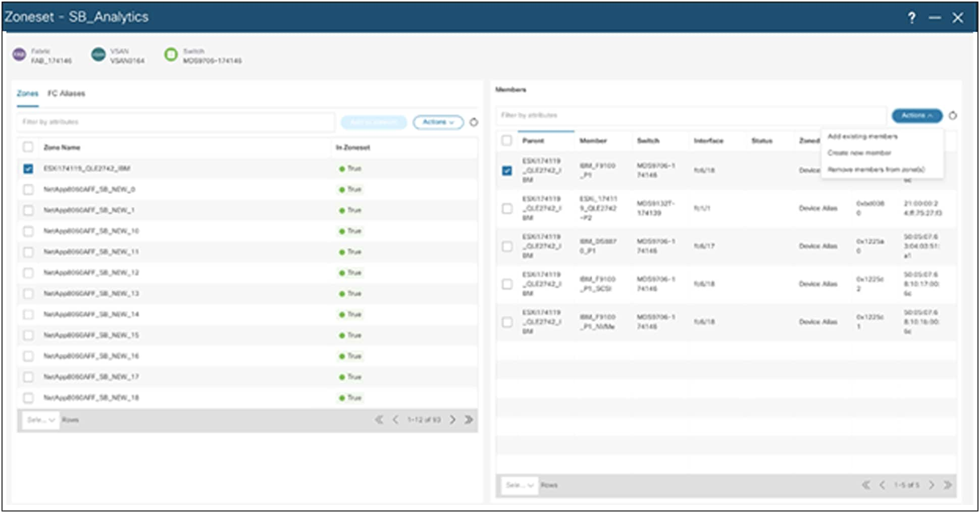Open Members rows-per-page selector

[520, 485]
